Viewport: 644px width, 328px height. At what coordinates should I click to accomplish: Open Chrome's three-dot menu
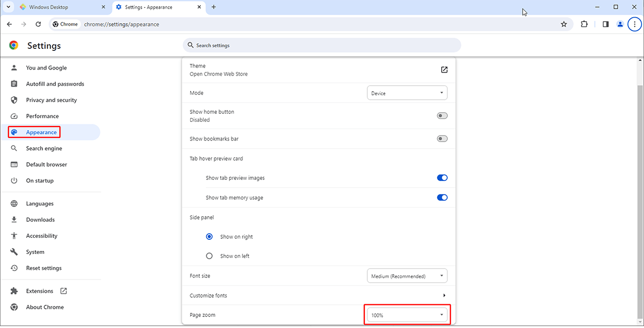pyautogui.click(x=635, y=24)
